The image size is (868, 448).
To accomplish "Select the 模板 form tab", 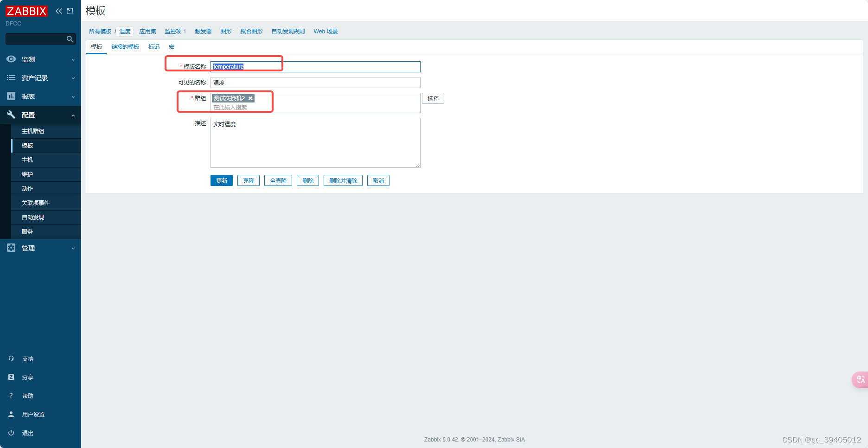I will click(x=96, y=47).
